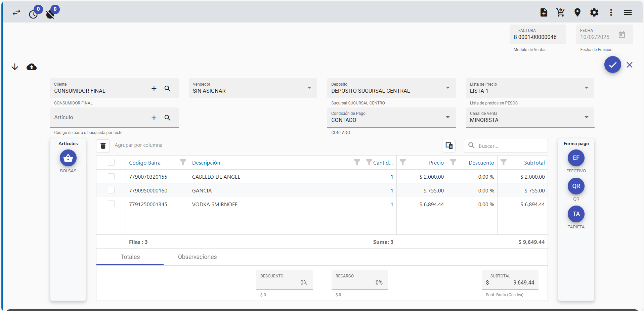Click the swap arrows icon in top bar
The width and height of the screenshot is (644, 311).
[x=16, y=13]
